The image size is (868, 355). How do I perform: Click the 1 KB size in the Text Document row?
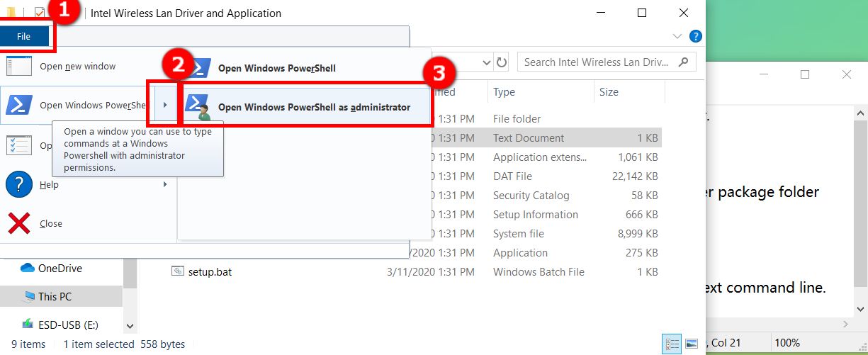647,138
